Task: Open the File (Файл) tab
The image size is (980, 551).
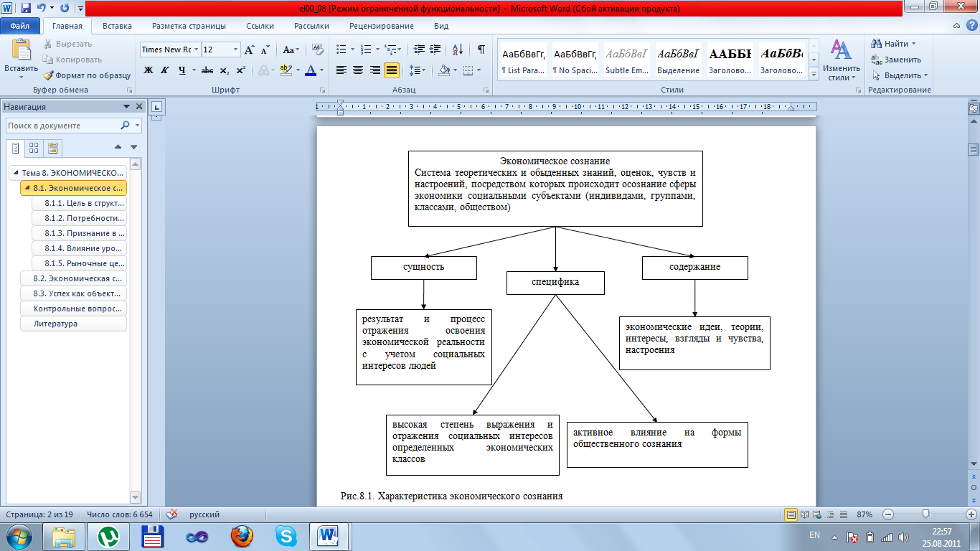Action: coord(20,26)
